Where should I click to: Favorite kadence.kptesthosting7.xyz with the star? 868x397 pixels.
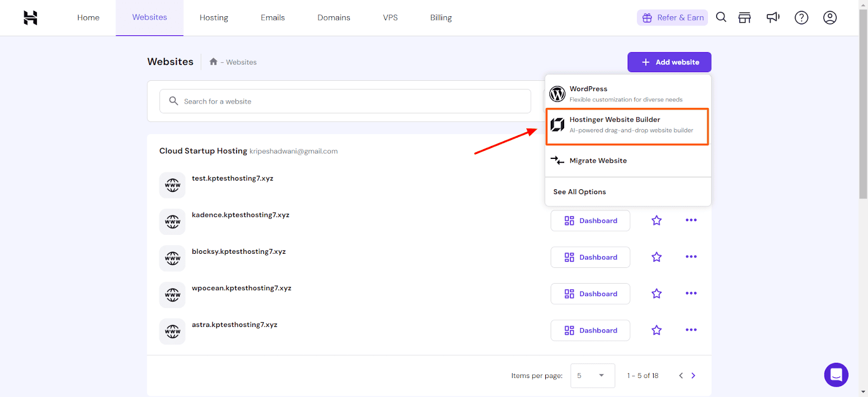(x=656, y=220)
